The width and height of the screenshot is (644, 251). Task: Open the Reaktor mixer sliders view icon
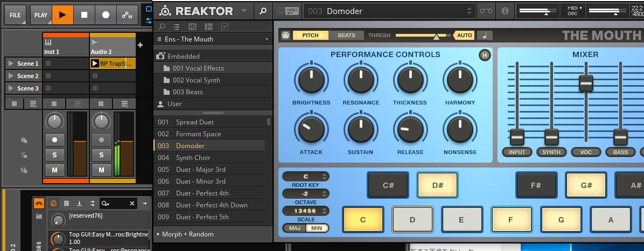(192, 27)
